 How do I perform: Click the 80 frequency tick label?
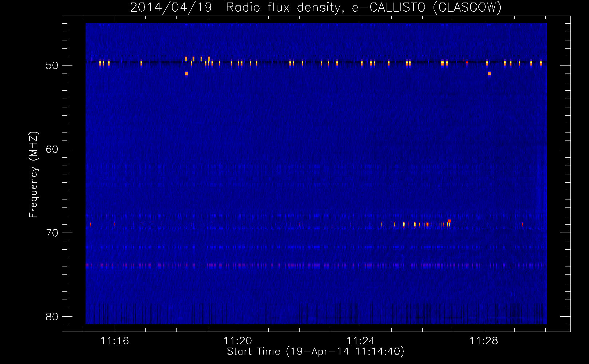(x=52, y=317)
